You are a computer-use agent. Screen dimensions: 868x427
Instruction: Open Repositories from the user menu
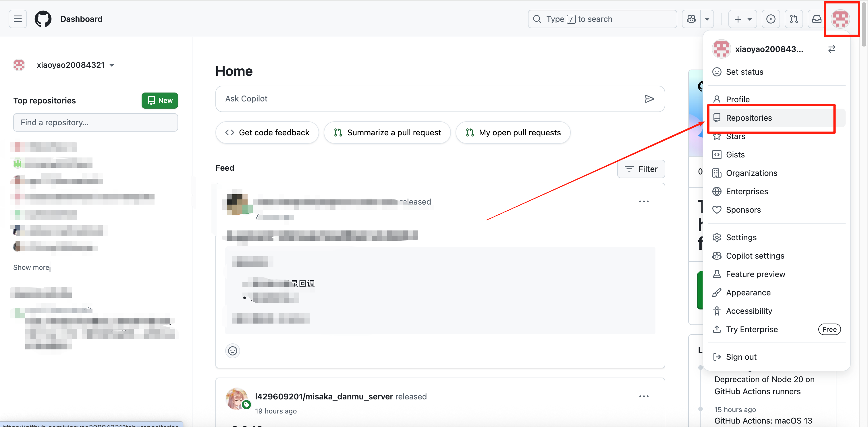pos(776,118)
